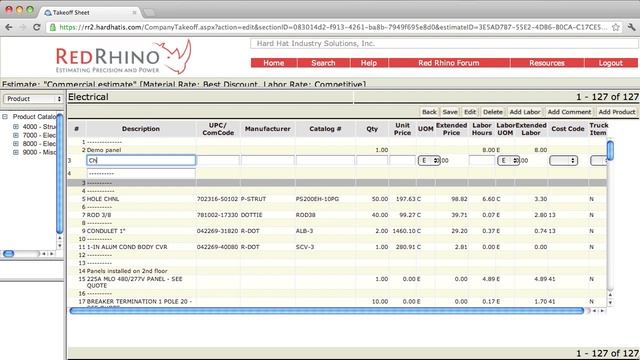Open the UOM dropdown in edit row

pos(429,160)
